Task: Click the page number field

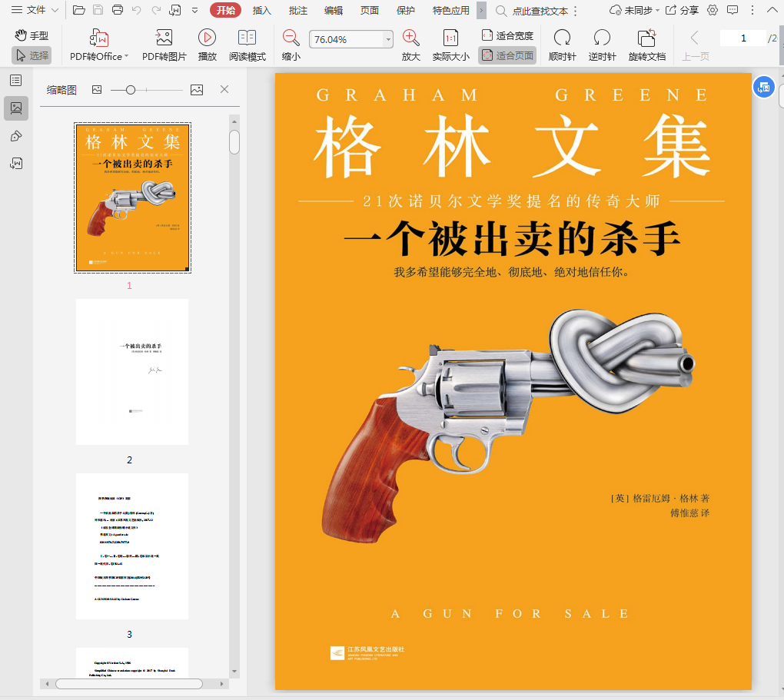Action: coord(743,38)
